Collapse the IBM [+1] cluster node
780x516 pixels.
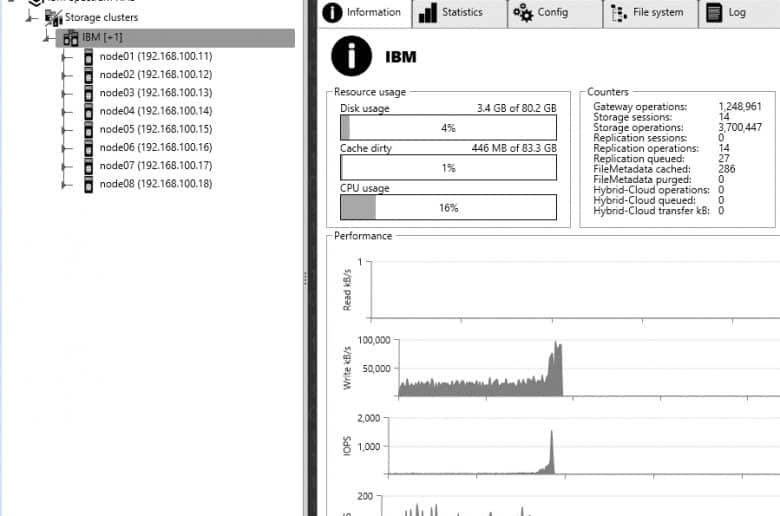(48, 37)
